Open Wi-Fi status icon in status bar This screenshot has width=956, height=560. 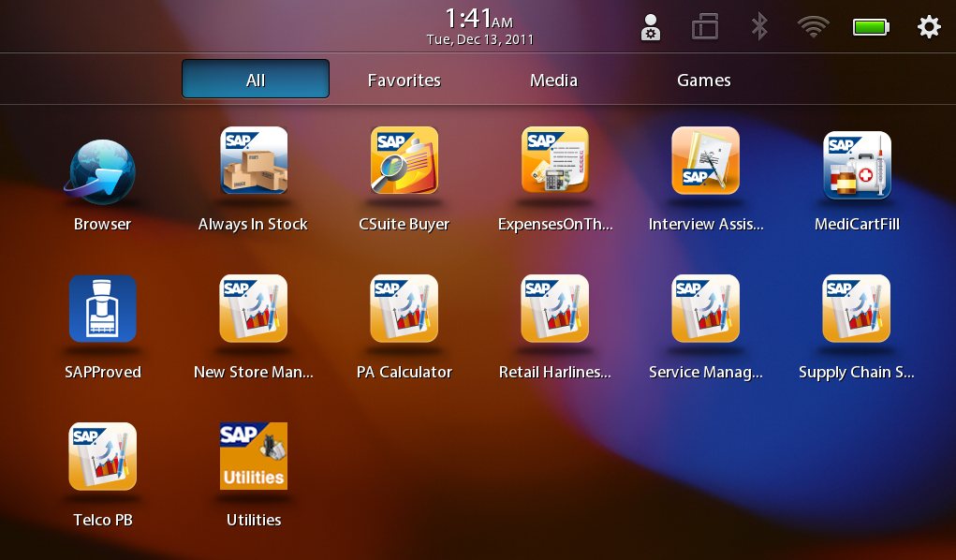coord(814,27)
